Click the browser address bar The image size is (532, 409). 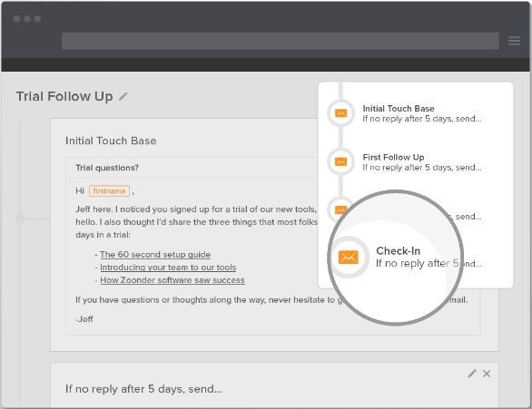(281, 41)
